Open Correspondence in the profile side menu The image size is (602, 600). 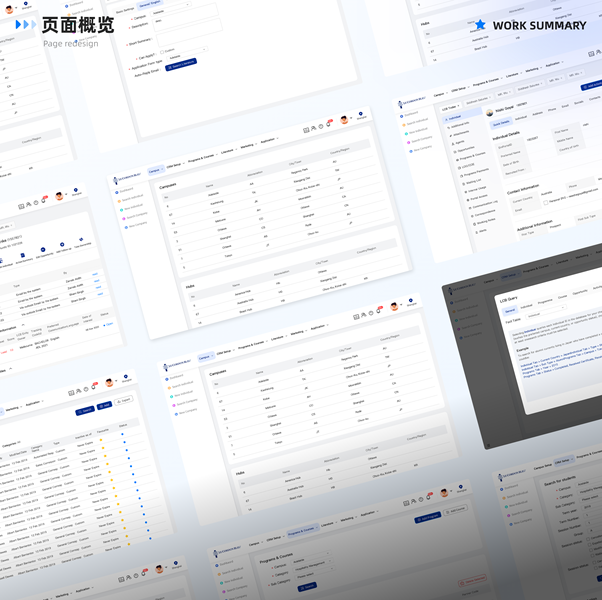pos(483,213)
